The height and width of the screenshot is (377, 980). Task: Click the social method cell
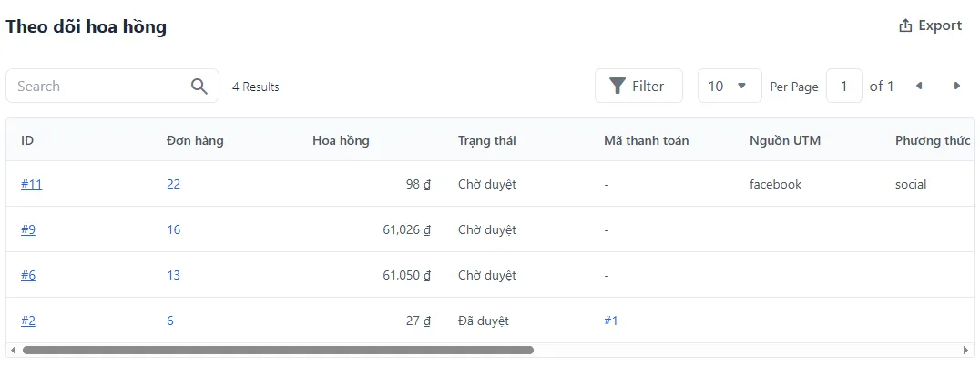coord(911,185)
